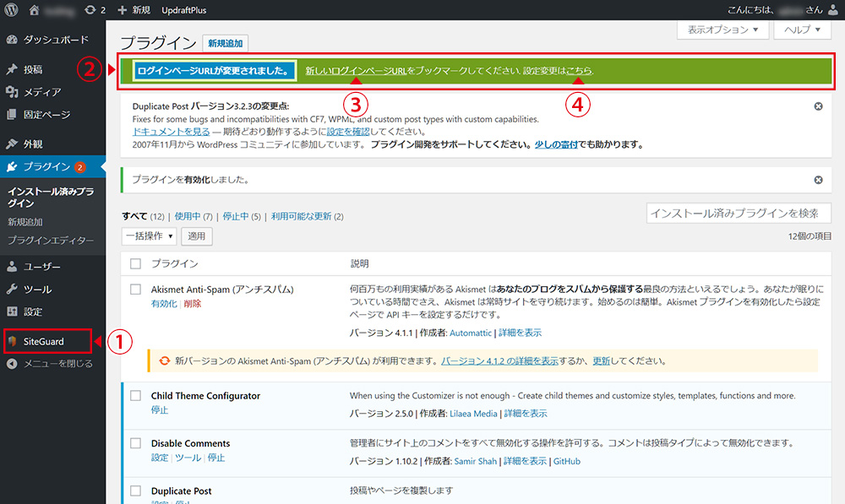This screenshot has width=845, height=504.
Task: Open 新しいログインページURL link
Action: click(356, 71)
